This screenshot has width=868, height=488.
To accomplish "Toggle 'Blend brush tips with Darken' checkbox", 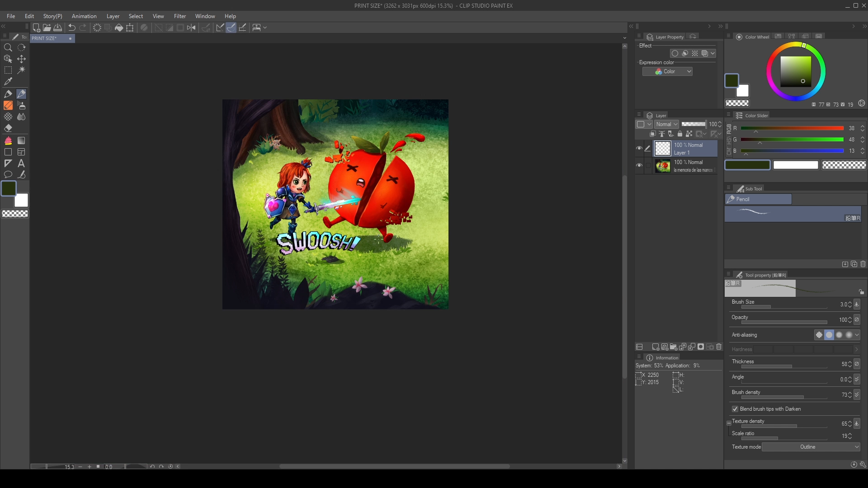I will tap(735, 409).
